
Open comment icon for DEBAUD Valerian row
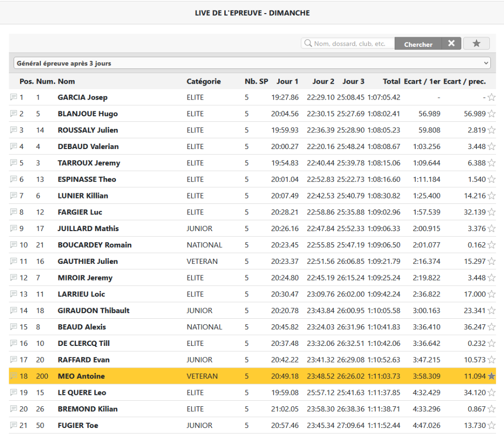tap(14, 146)
